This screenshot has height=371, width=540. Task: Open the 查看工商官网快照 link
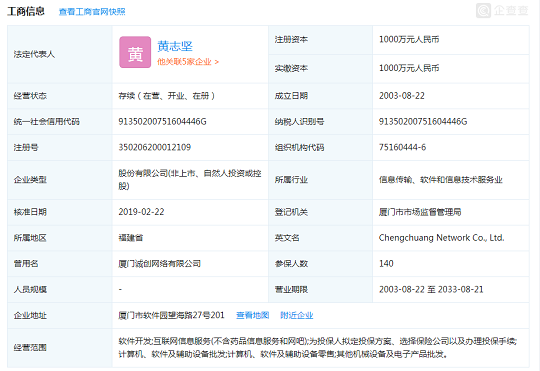92,12
